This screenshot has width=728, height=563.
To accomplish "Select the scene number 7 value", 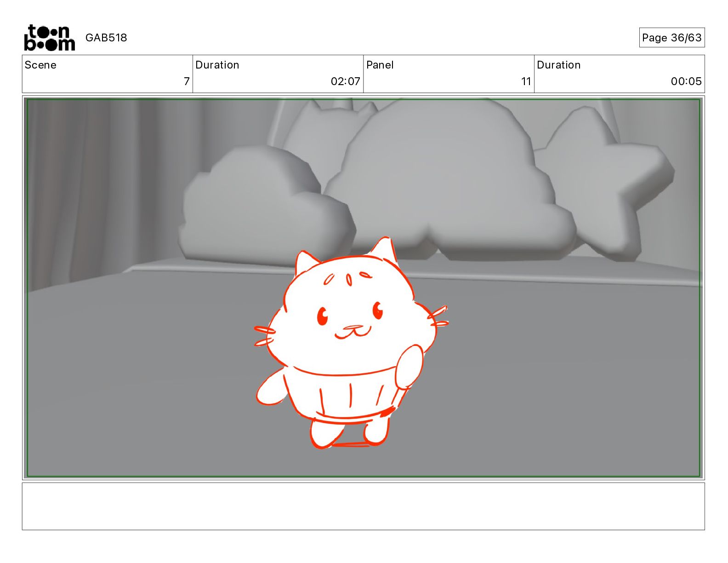I will [187, 81].
